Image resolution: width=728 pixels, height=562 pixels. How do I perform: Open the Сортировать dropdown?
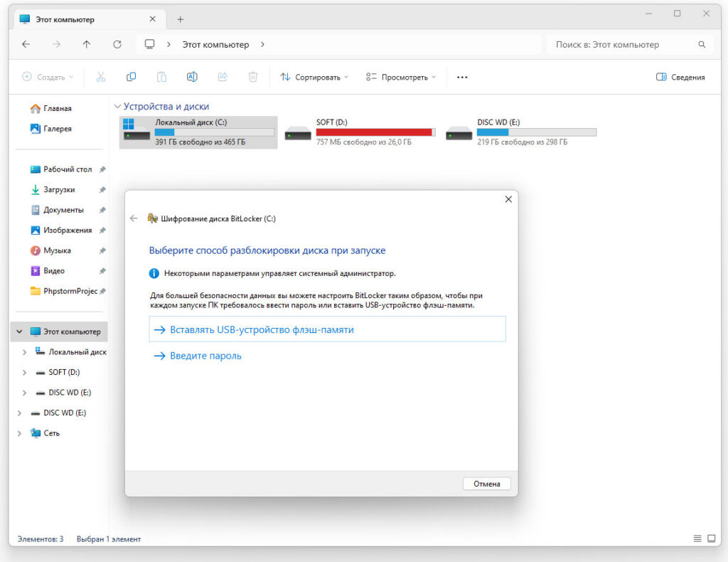(x=314, y=77)
